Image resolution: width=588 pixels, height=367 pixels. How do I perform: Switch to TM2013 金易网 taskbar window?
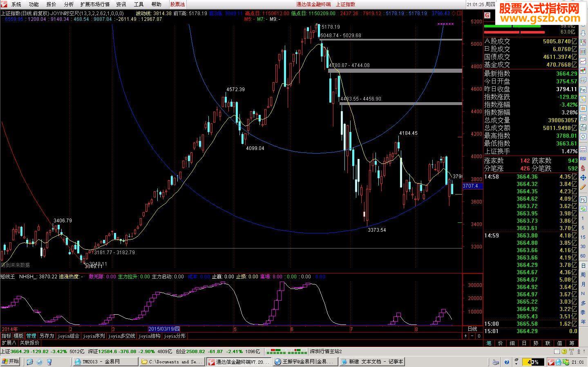tap(105, 362)
